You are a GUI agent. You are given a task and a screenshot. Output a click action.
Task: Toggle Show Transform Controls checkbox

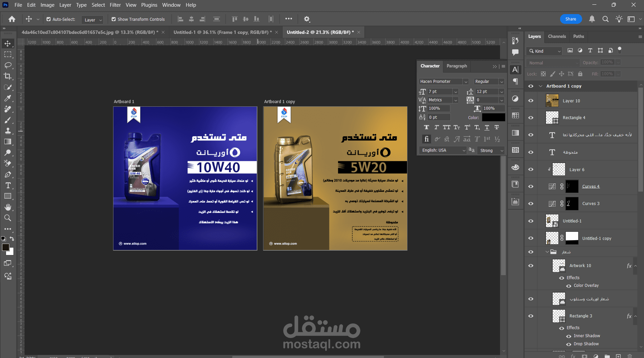114,19
